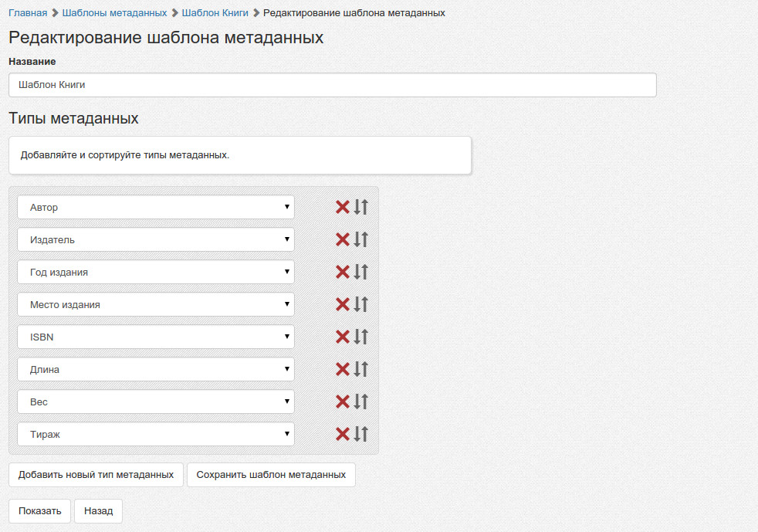Focus the Название text field
Viewport: 758px width, 532px height.
coord(332,85)
